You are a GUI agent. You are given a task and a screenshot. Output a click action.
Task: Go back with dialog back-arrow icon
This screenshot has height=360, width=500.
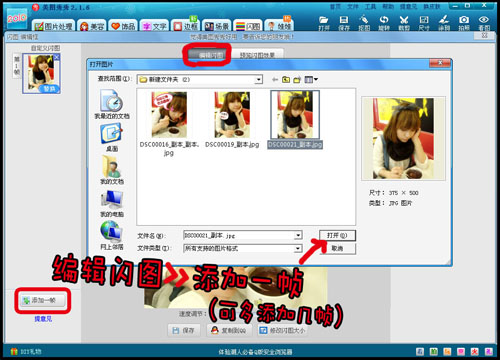pyautogui.click(x=275, y=80)
